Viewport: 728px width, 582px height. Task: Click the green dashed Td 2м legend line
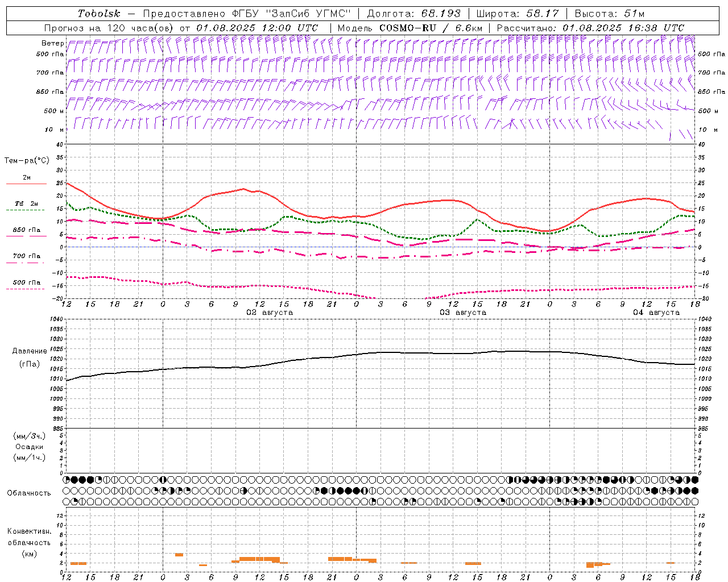pos(25,210)
